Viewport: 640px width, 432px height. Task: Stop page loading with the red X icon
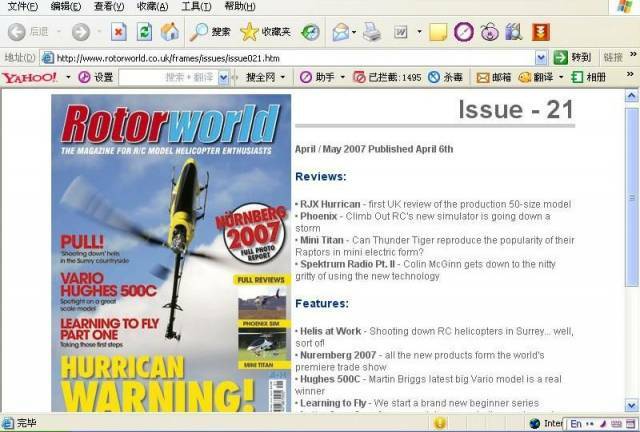pyautogui.click(x=119, y=32)
